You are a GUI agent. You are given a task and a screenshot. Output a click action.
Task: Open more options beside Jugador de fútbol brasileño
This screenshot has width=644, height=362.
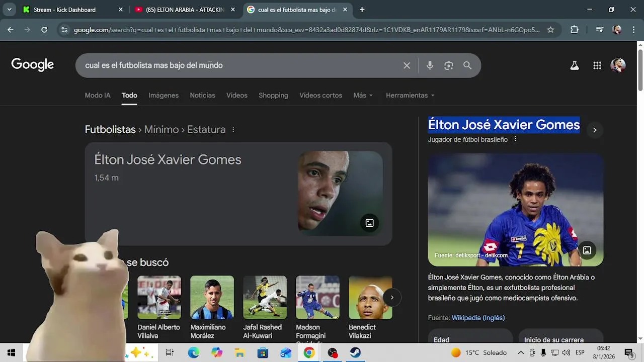click(515, 139)
